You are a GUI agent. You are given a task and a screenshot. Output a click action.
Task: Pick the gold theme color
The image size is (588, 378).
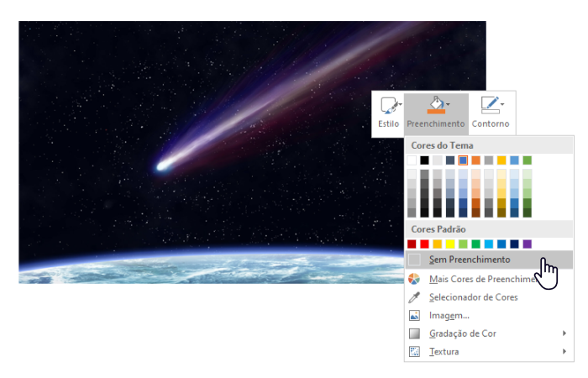(501, 160)
